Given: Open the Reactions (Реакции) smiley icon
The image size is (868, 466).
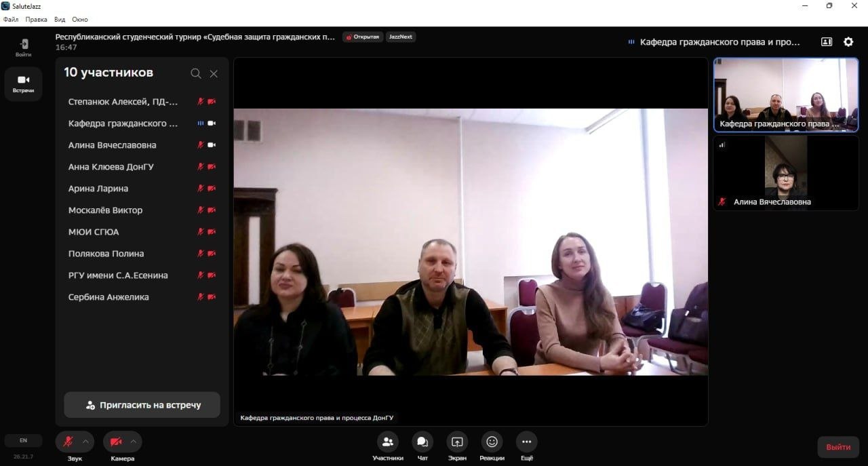Looking at the screenshot, I should point(492,442).
